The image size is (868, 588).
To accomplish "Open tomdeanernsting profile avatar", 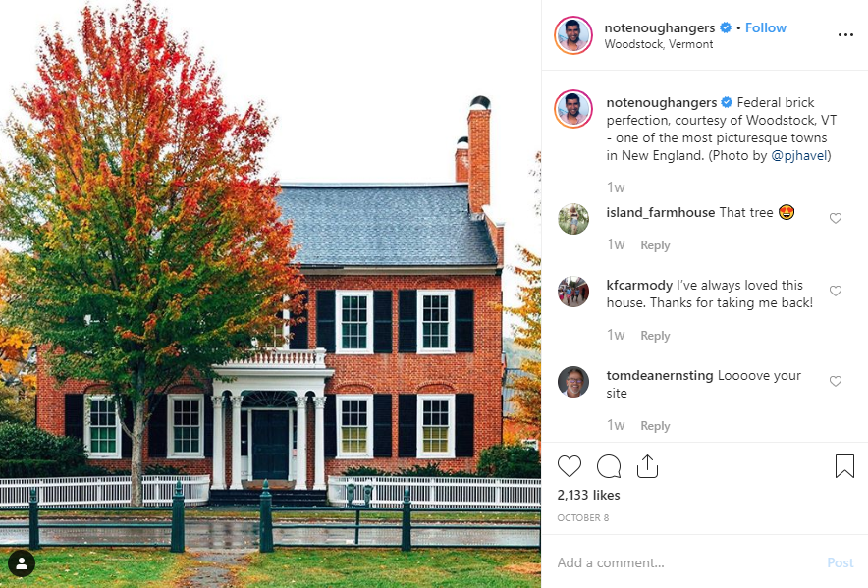I will pos(573,382).
